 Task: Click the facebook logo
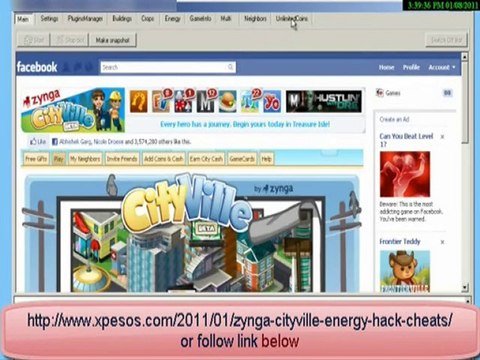pos(37,67)
